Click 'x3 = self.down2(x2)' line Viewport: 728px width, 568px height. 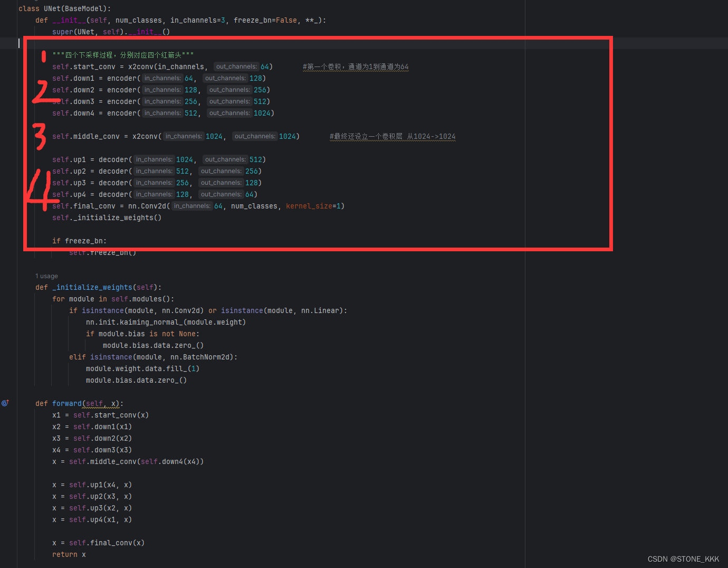click(92, 438)
